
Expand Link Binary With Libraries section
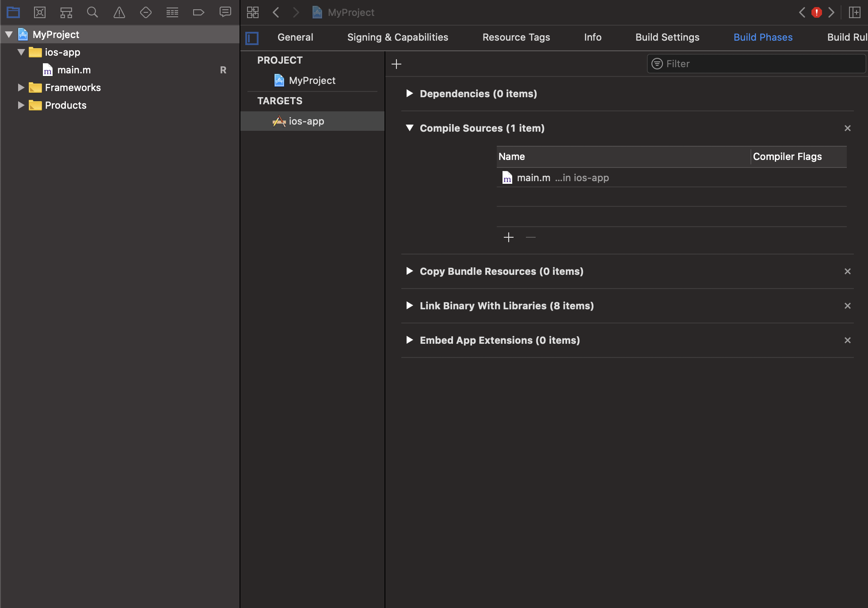(409, 305)
